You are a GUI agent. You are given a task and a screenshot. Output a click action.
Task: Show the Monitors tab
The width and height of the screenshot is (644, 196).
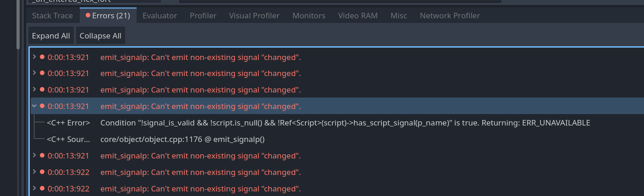309,16
